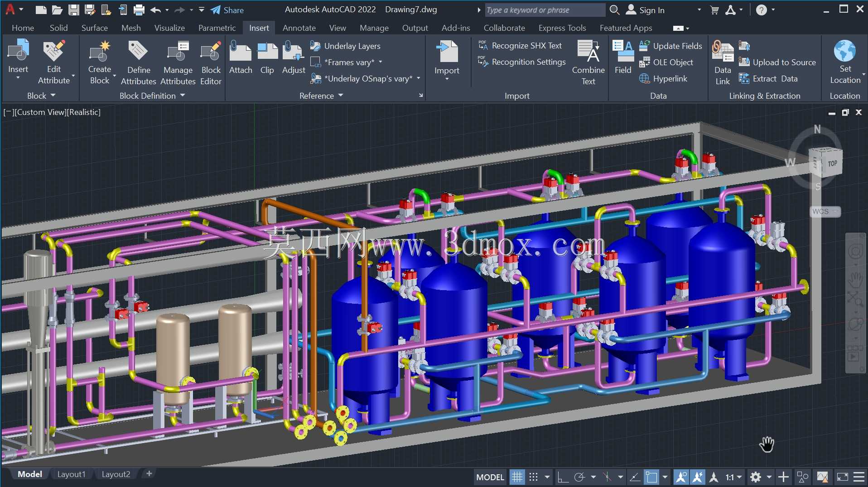Click Upload to Source
This screenshot has width=868, height=487.
coord(777,62)
